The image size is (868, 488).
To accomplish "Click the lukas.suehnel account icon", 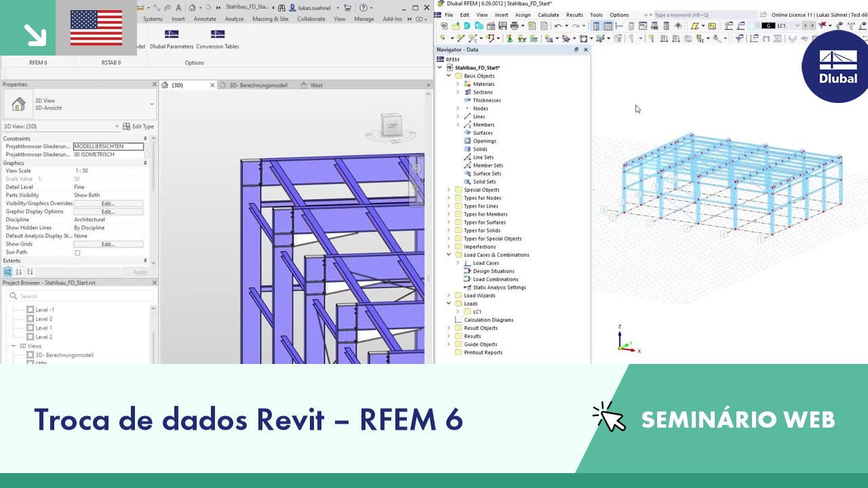I will tap(292, 8).
